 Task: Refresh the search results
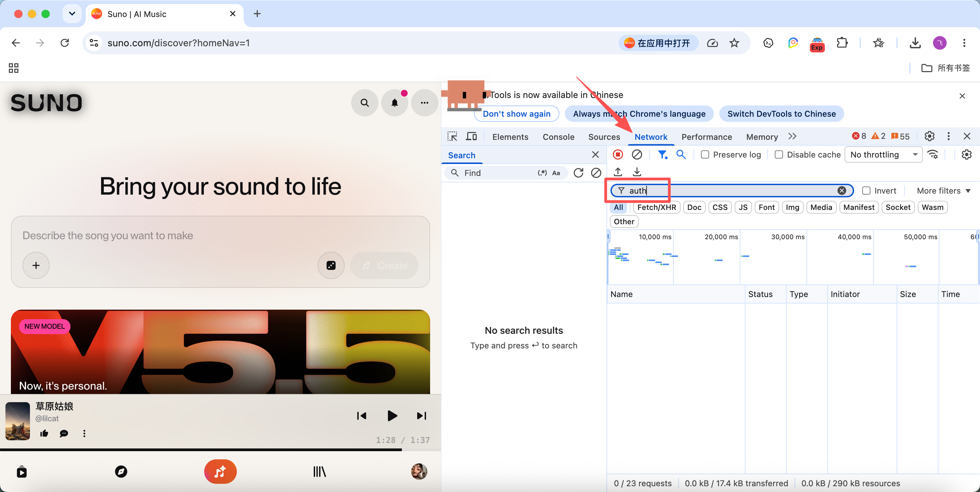[x=578, y=173]
